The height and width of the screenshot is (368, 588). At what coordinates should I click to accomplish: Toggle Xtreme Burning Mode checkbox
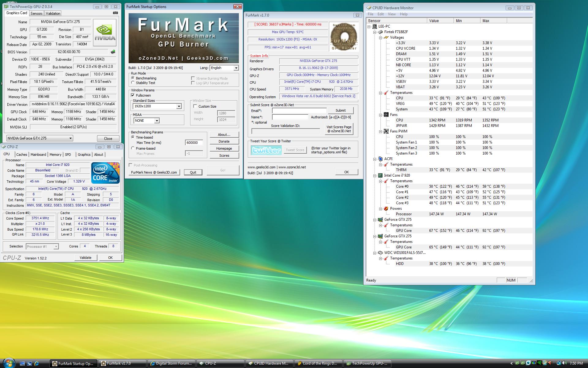coord(193,78)
